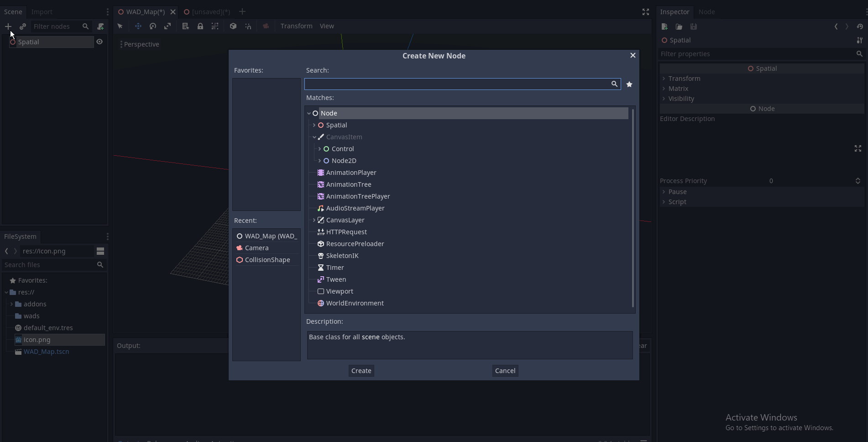
Task: Collapse the CanvasItem branch in Matches
Action: point(314,137)
